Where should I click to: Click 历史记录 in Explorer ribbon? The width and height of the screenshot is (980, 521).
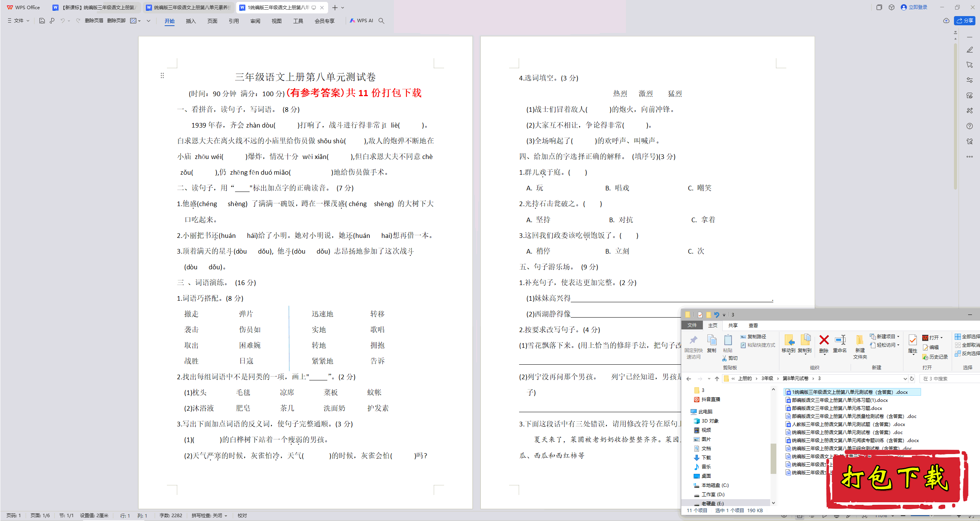935,357
